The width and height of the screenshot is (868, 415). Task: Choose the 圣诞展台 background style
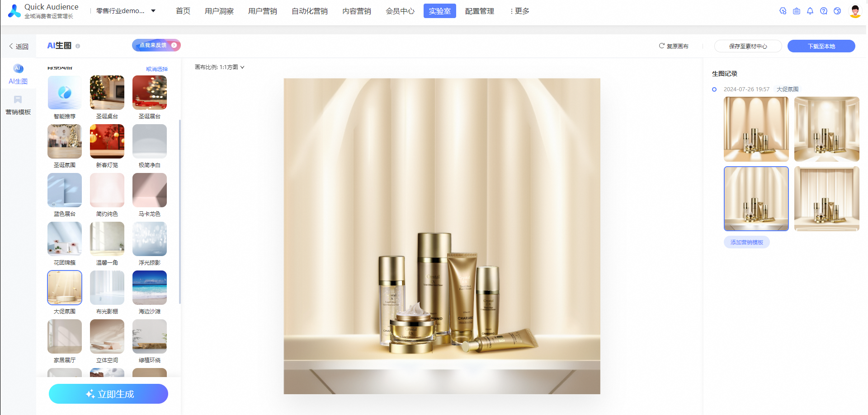pyautogui.click(x=150, y=93)
